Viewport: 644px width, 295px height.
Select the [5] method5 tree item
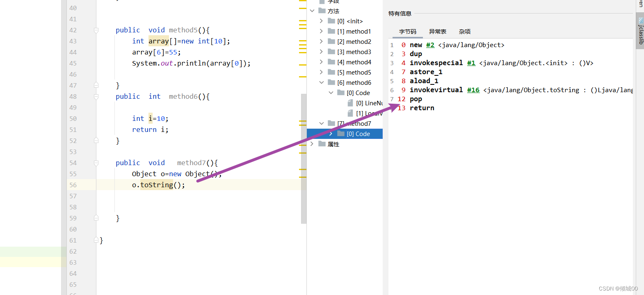tap(354, 72)
